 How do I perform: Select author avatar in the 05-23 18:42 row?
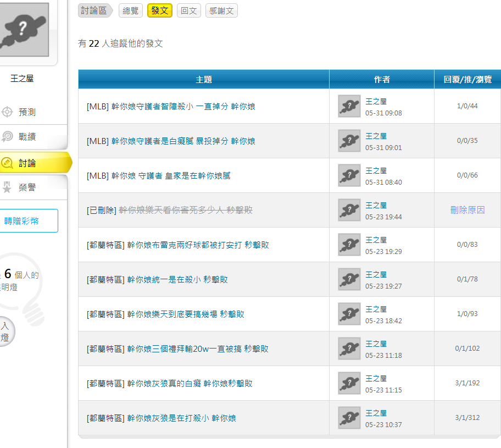pos(349,314)
